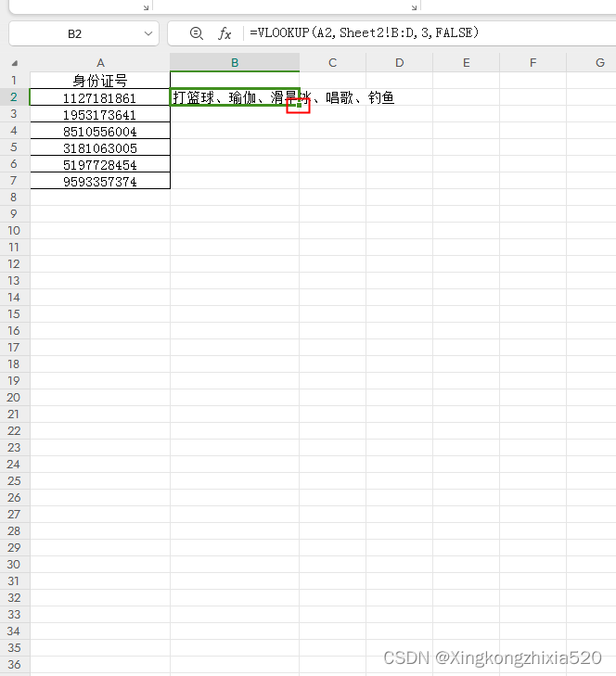The width and height of the screenshot is (616, 676).
Task: Open right ribbon group dialog launcher arrow
Action: (414, 7)
